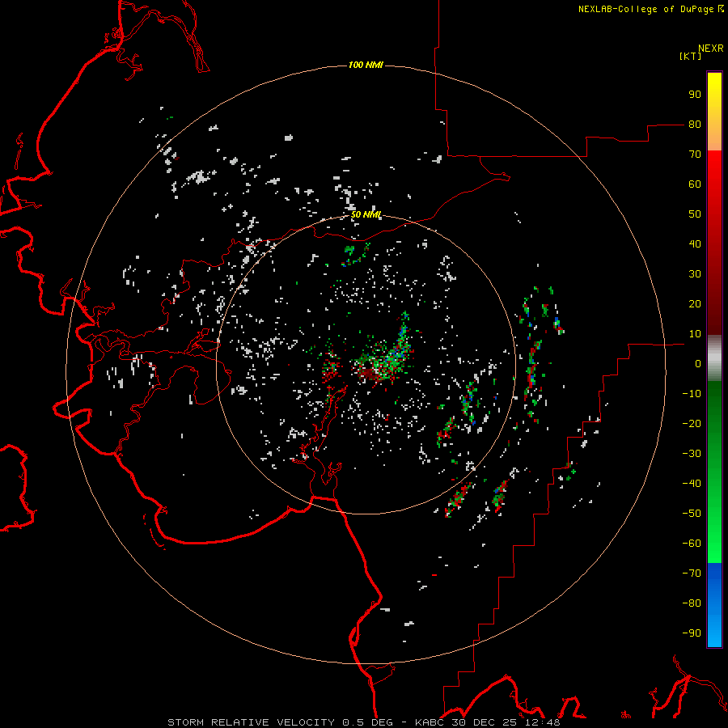Viewport: 728px width, 728px height.
Task: Click the positive 20 scale value
Action: (x=695, y=304)
